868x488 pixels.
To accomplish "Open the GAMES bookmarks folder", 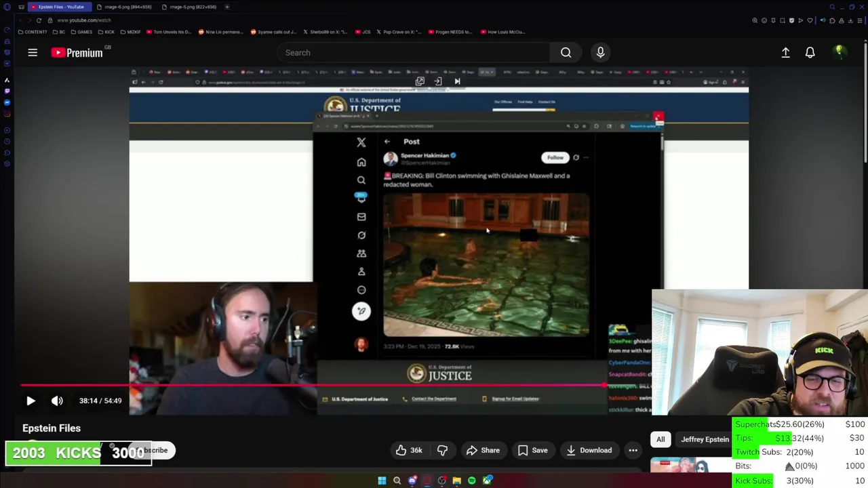I will click(x=81, y=32).
